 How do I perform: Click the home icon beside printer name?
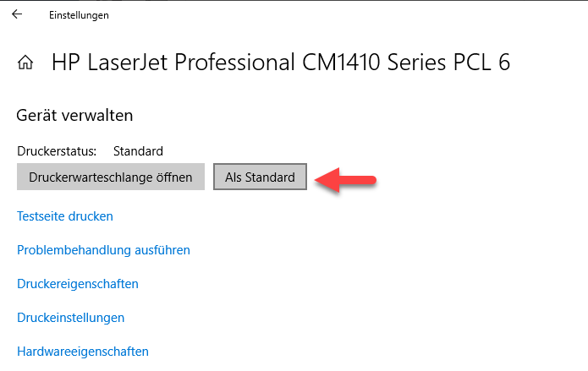pos(25,63)
